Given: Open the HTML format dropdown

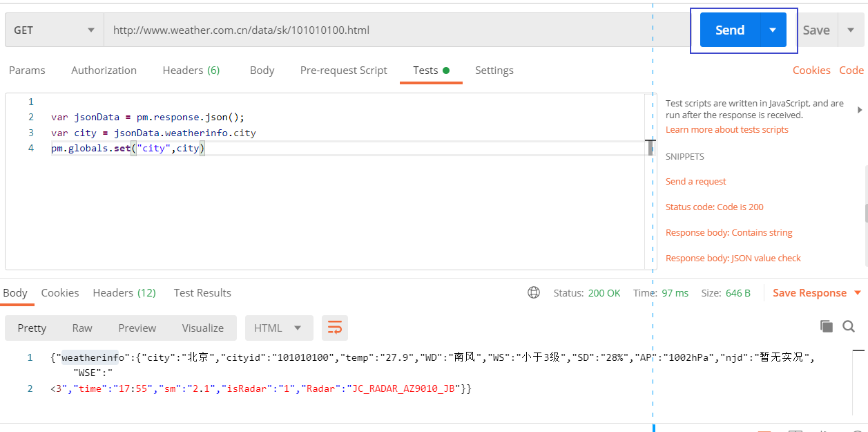Looking at the screenshot, I should [x=278, y=328].
